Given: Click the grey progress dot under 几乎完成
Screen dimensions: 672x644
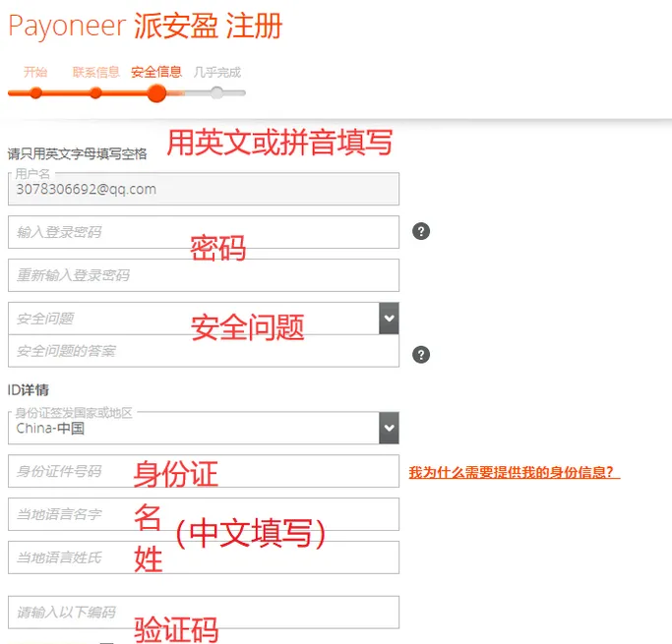Looking at the screenshot, I should 217,93.
